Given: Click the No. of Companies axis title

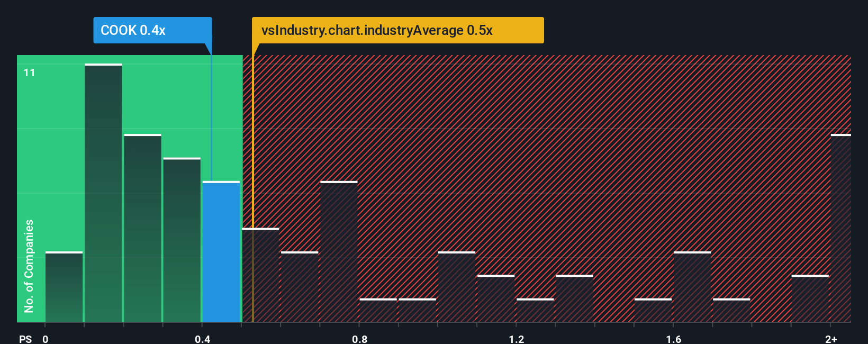Looking at the screenshot, I should coord(29,266).
